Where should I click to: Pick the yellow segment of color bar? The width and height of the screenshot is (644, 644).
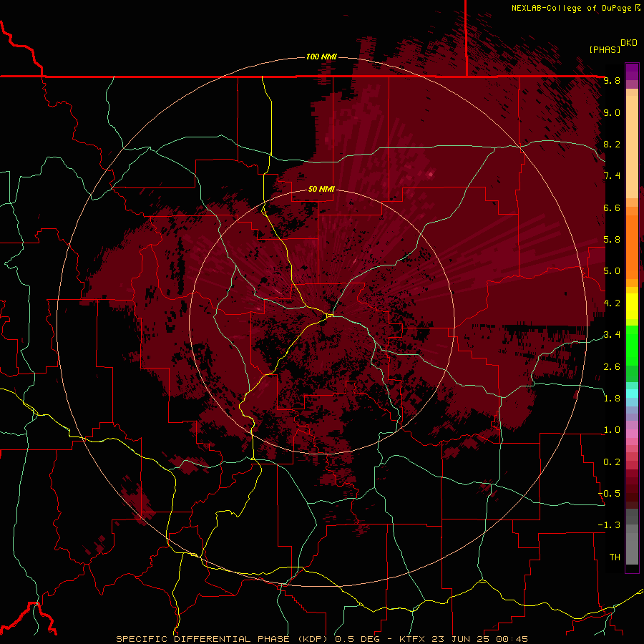click(x=632, y=306)
